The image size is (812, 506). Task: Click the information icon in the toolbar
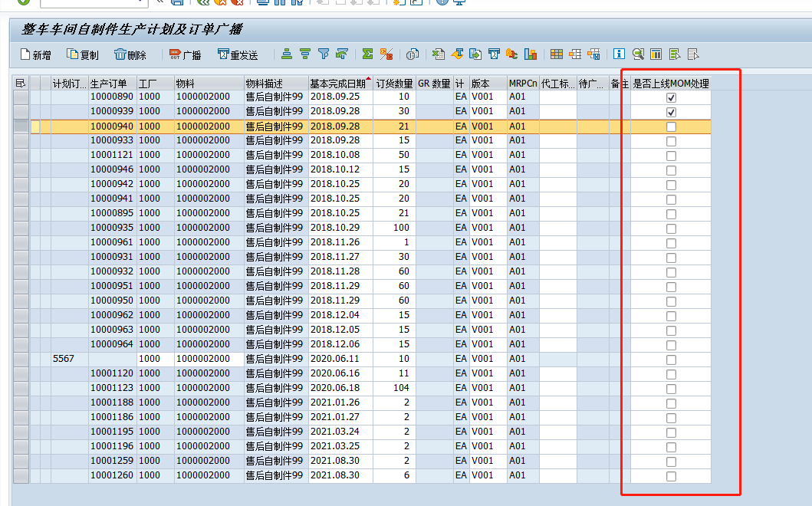point(619,54)
